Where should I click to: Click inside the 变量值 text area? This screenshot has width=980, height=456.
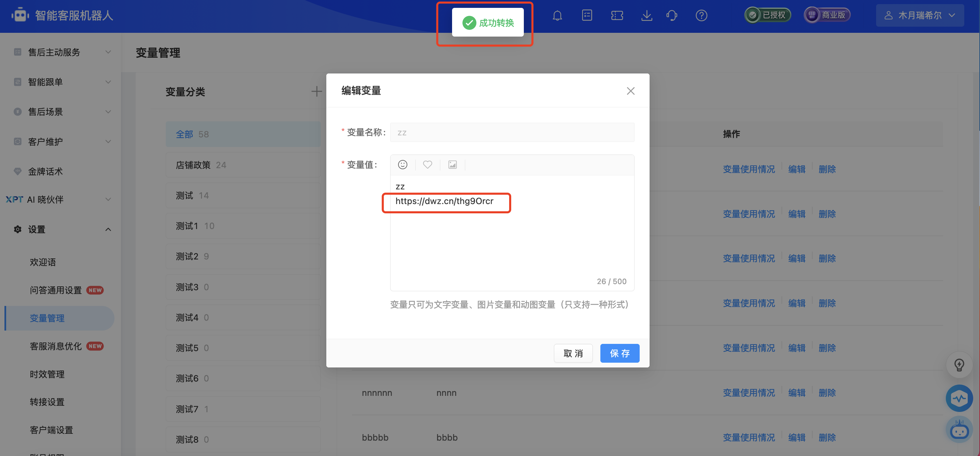pyautogui.click(x=512, y=233)
